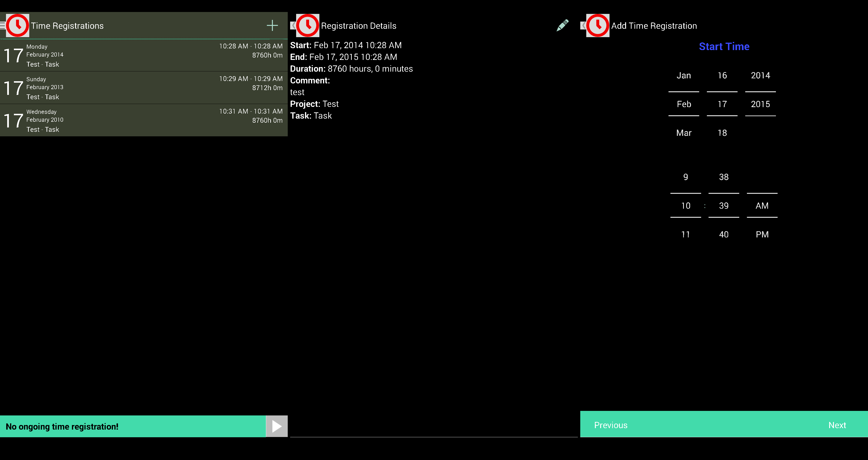Select the Sunday February 2013 registration entry
Screen dimensions: 868x460
tap(144, 87)
